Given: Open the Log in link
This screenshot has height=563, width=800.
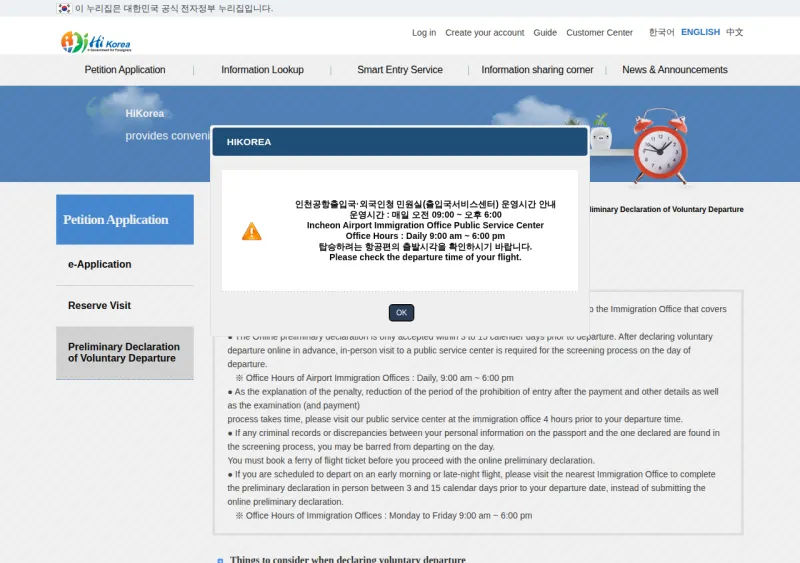Looking at the screenshot, I should pos(424,33).
